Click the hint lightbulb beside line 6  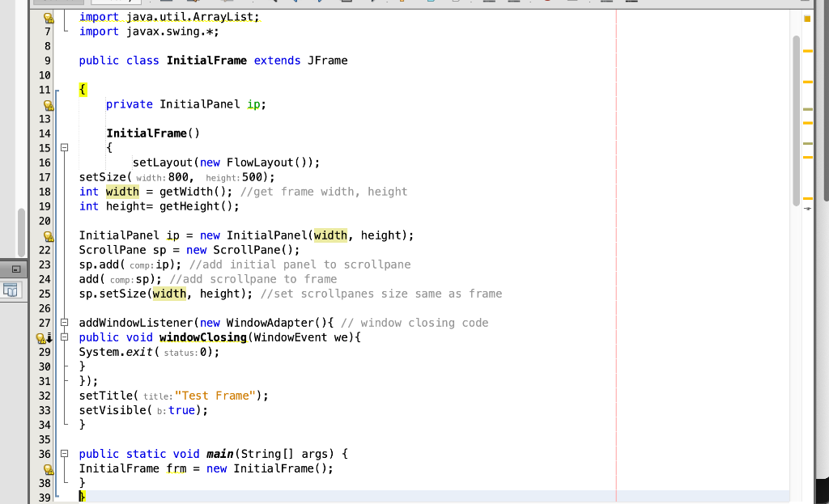coord(49,17)
